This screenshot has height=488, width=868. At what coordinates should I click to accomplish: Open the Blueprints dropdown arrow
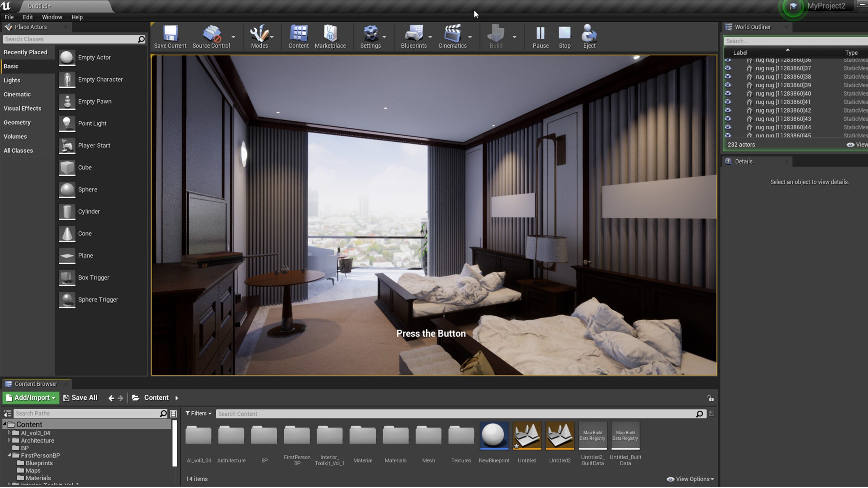point(430,37)
